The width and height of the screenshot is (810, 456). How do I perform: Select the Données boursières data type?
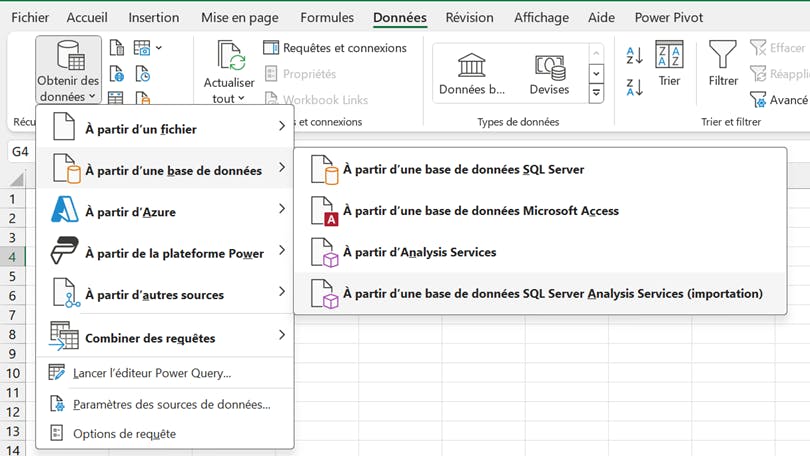pos(472,74)
